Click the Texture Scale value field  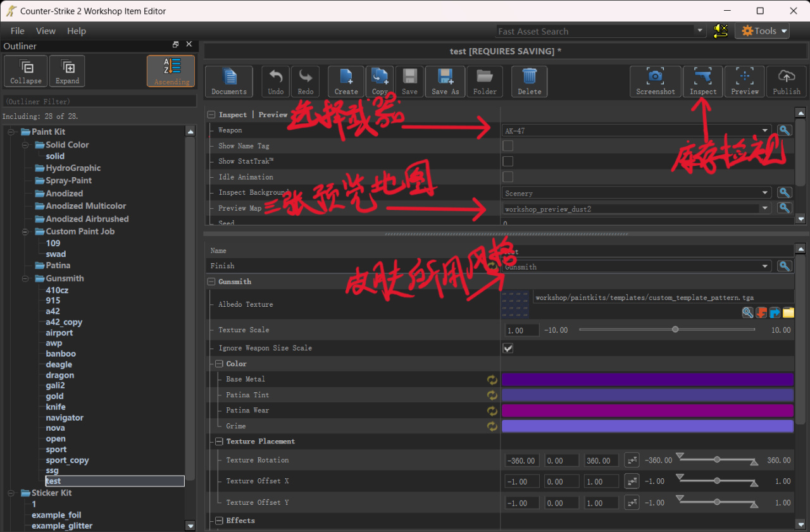pyautogui.click(x=522, y=330)
